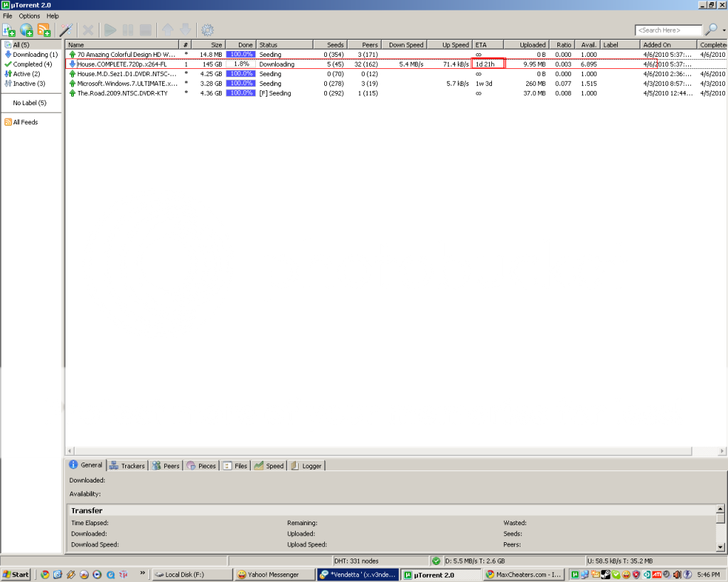The image size is (728, 582).
Task: Expand hidden quick launch icons chevron
Action: tap(142, 573)
